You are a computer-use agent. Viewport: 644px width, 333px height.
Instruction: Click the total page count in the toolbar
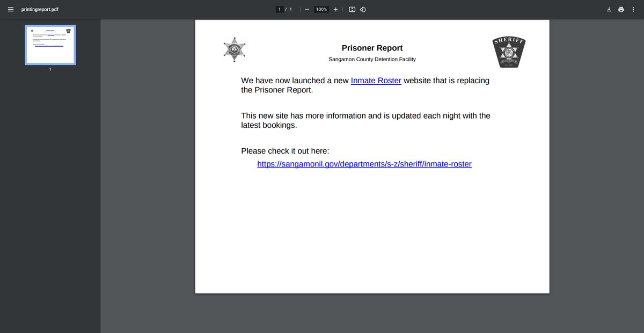click(x=291, y=9)
